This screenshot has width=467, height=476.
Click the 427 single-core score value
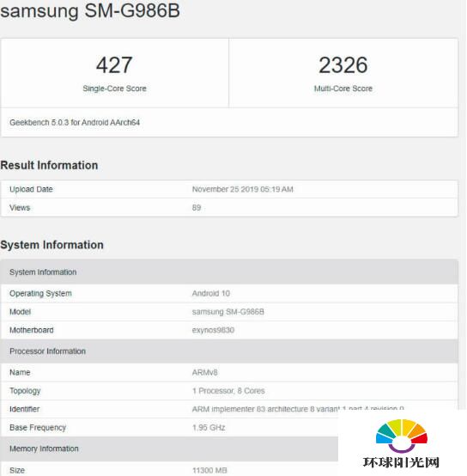(114, 65)
